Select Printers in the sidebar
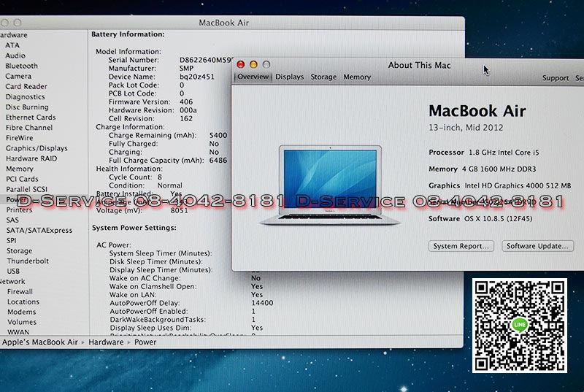This screenshot has height=392, width=584. coord(19,210)
